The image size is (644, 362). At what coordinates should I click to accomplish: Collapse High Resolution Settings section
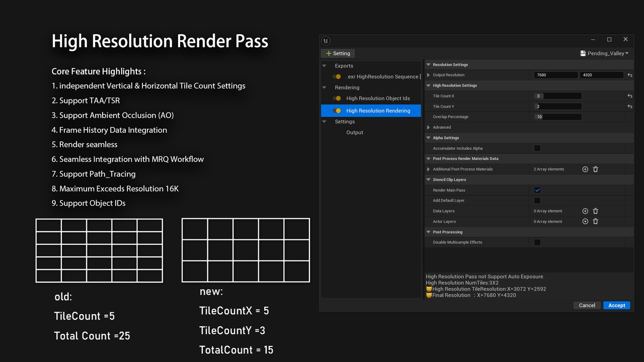[x=429, y=85]
